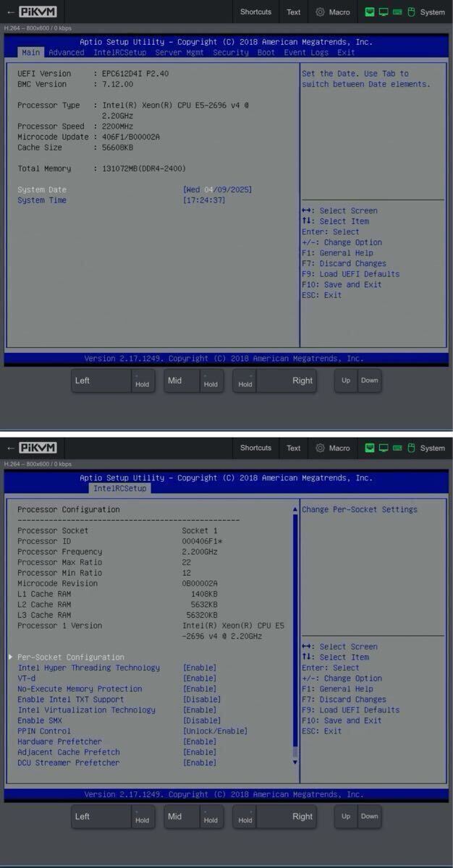Toggle Mid button Hold in the Processor Configuration window
The width and height of the screenshot is (453, 868).
point(211,817)
